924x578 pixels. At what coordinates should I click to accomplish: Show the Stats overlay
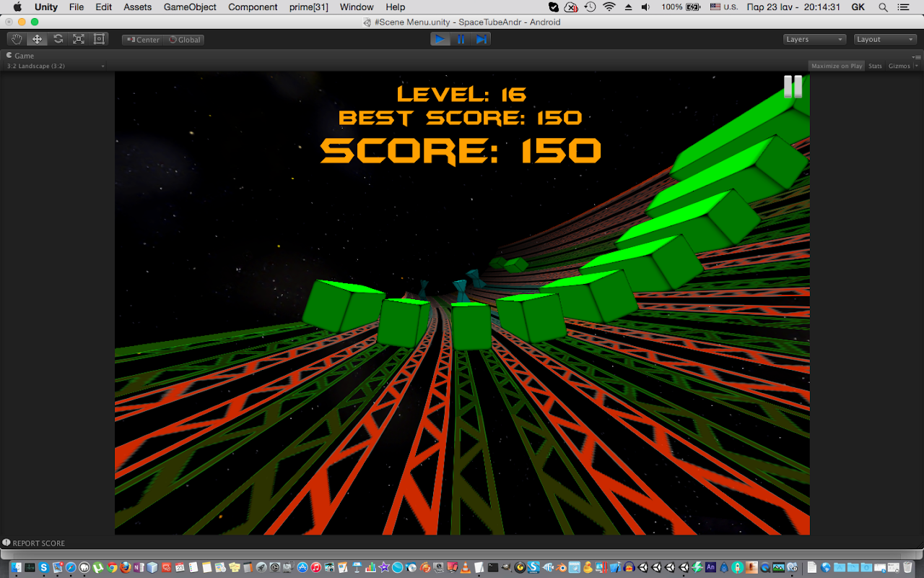pos(875,66)
